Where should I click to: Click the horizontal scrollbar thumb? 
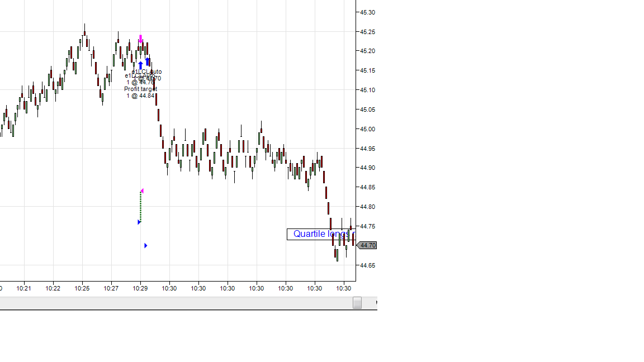357,303
